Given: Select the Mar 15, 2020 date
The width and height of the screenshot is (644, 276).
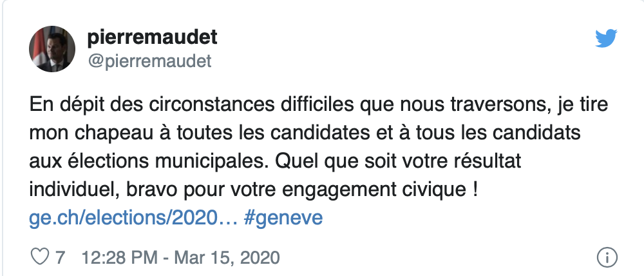Looking at the screenshot, I should (227, 257).
